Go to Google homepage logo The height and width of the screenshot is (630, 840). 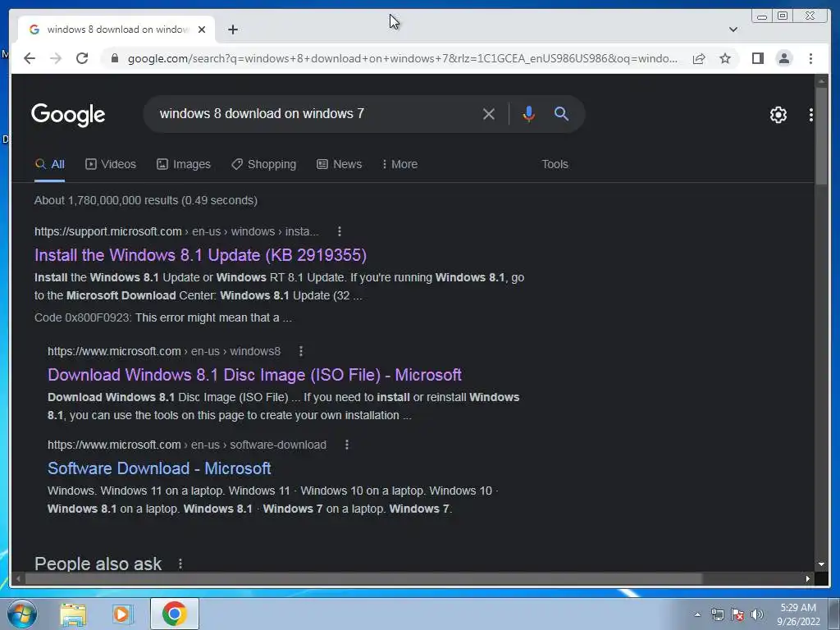[x=68, y=114]
